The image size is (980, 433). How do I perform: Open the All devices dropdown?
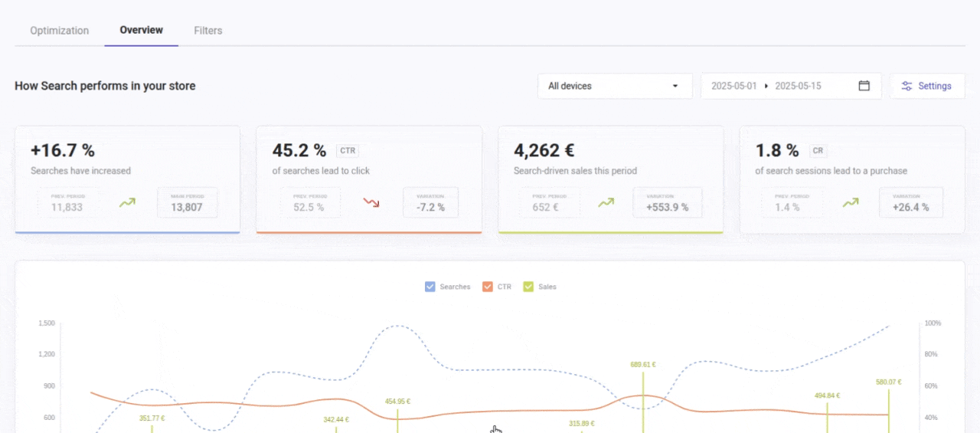pyautogui.click(x=615, y=86)
